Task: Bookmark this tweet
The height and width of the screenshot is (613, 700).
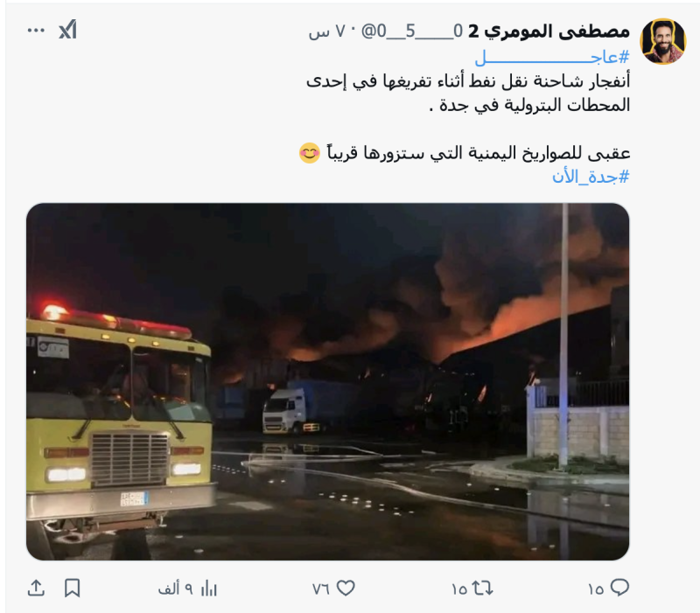Action: coord(73,588)
